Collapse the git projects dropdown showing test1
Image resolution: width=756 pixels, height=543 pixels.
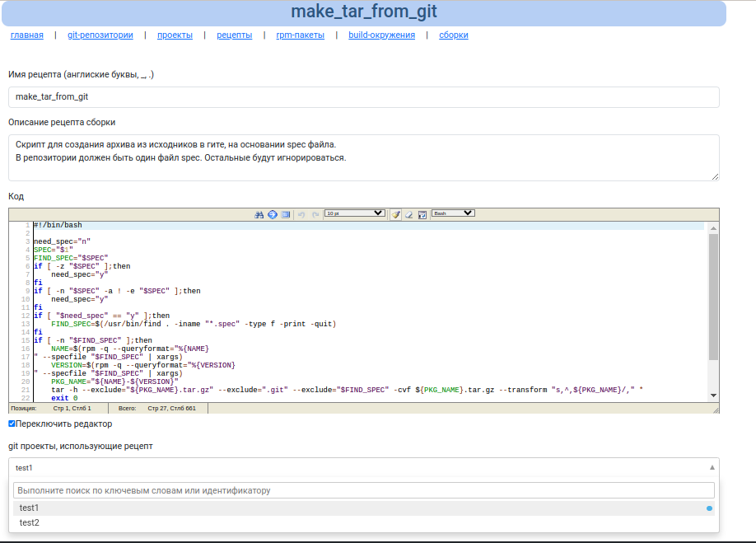click(712, 467)
